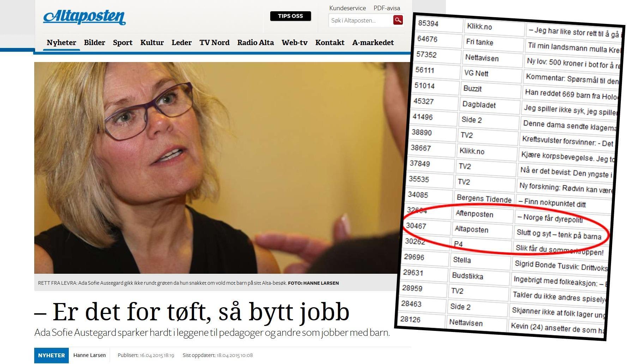Go to the Bilder section
Image resolution: width=635 pixels, height=364 pixels.
tap(95, 43)
